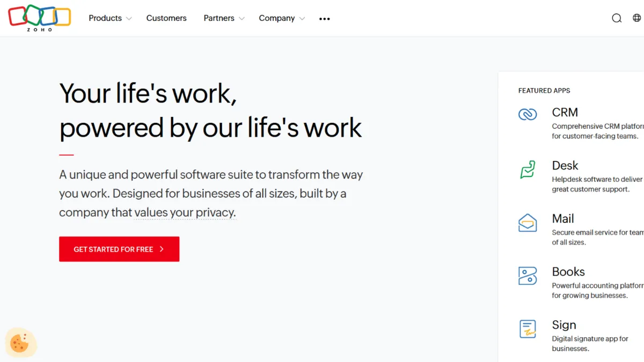Expand the Partners dropdown menu

[220, 18]
